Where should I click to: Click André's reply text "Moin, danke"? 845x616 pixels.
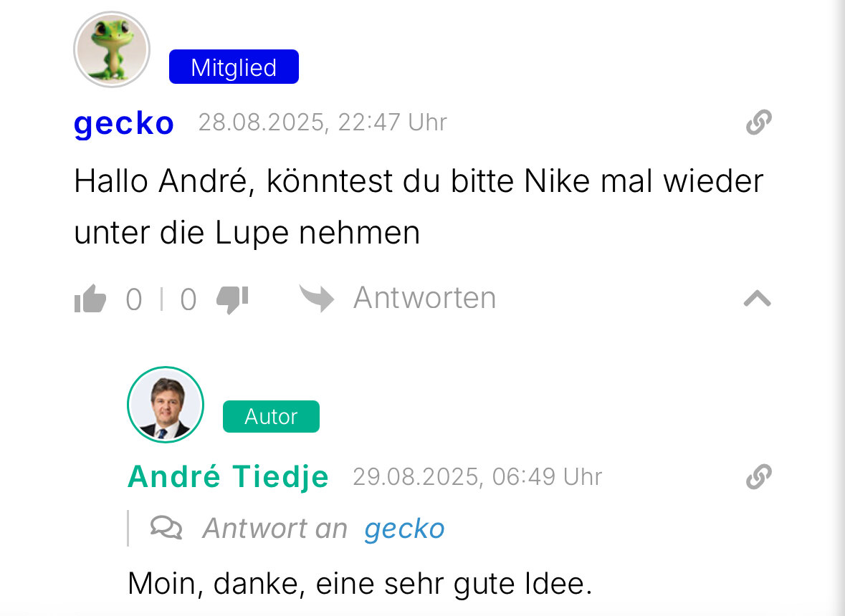360,584
